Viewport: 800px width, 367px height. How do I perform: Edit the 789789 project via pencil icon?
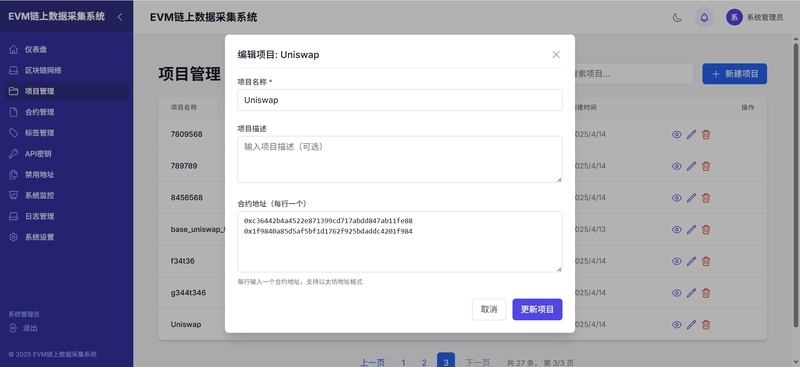691,166
